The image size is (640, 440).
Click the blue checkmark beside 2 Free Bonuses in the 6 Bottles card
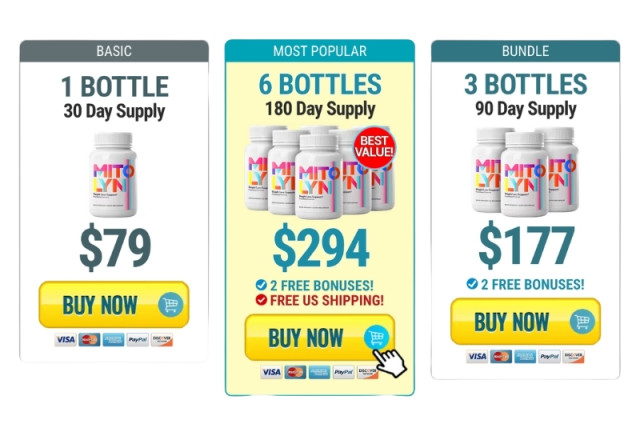(x=261, y=285)
